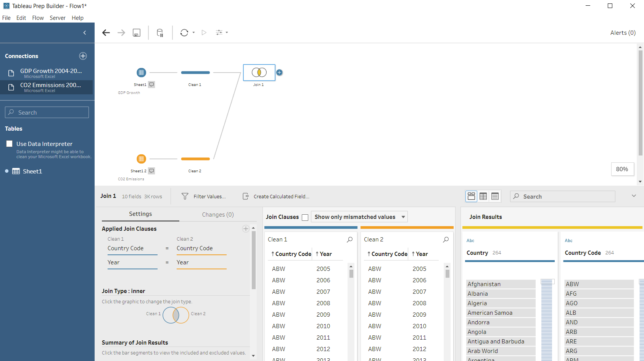Screen dimensions: 644x361
Task: Click the CO2 Emissions input step node
Action: coord(141,159)
